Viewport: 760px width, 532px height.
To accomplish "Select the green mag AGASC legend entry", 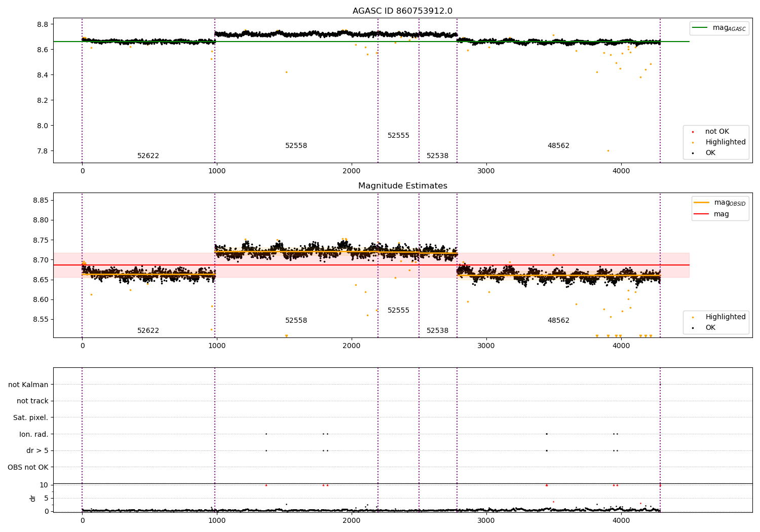I will tap(718, 28).
